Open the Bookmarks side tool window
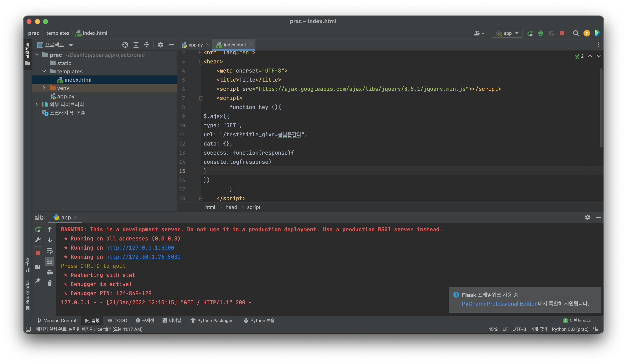The image size is (627, 364). pyautogui.click(x=28, y=295)
